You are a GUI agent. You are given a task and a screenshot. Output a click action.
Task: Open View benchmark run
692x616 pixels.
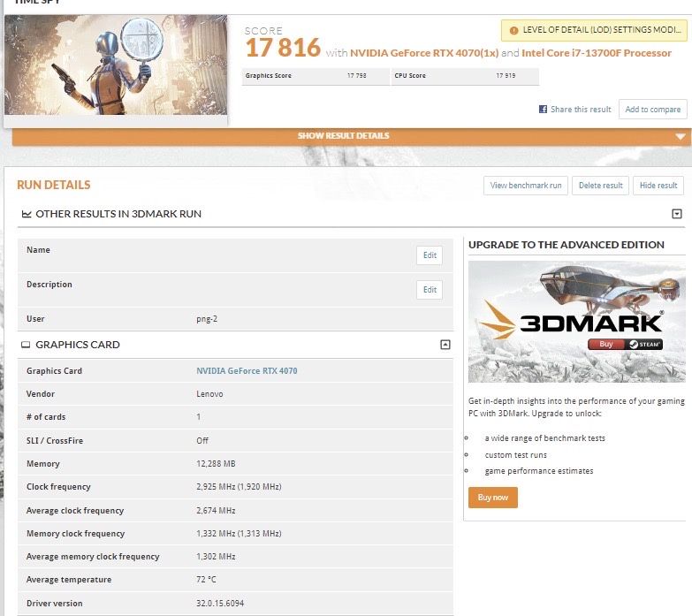(526, 186)
